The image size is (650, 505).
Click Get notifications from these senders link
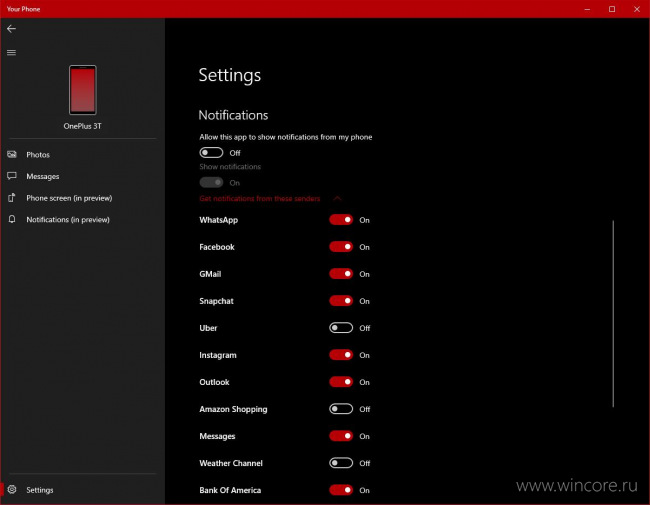click(260, 199)
